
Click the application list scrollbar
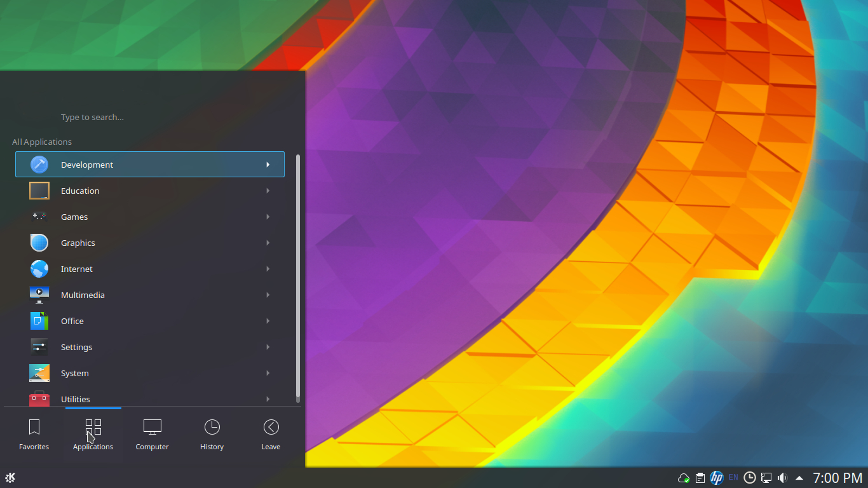coord(298,277)
